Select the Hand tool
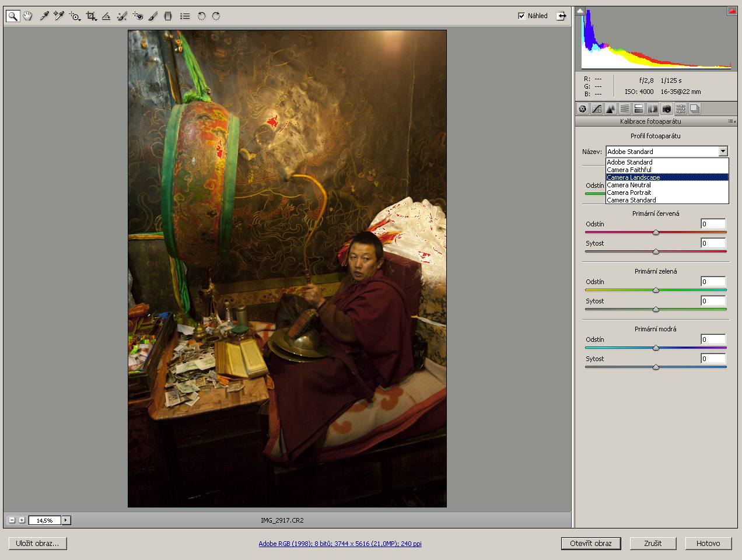The image size is (742, 560). (27, 16)
